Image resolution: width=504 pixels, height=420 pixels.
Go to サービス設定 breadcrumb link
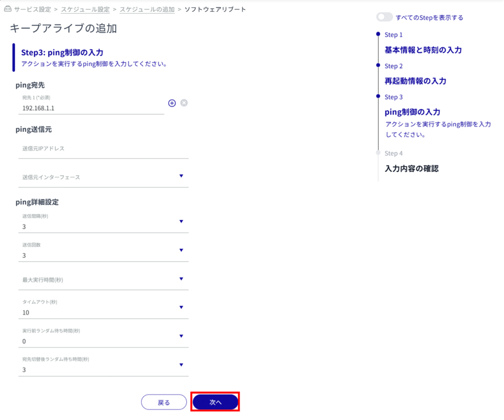[x=32, y=9]
